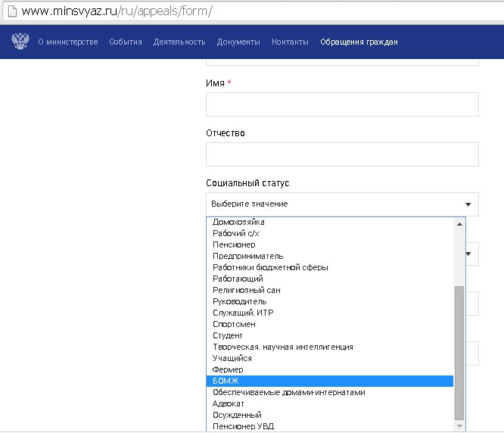Click the Имя text input field
Image resolution: width=504 pixels, height=433 pixels.
pos(342,104)
